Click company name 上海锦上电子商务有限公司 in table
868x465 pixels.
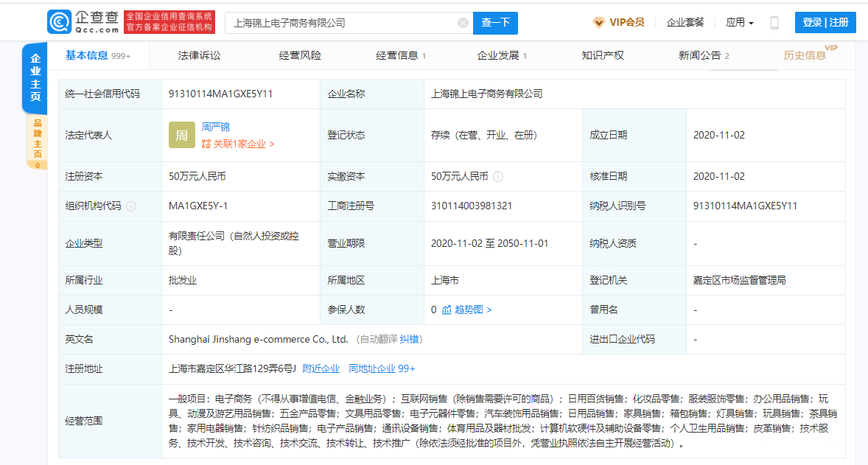[x=487, y=94]
